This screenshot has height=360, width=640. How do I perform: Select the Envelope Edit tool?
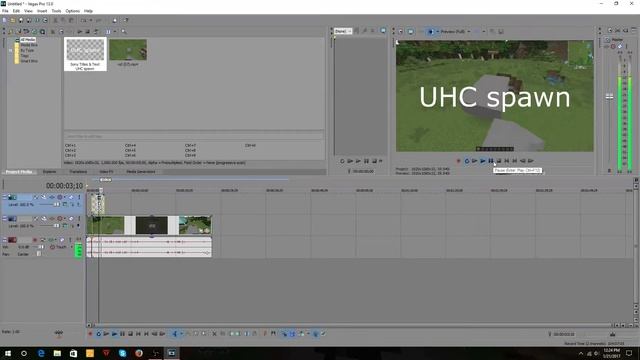[x=189, y=334]
